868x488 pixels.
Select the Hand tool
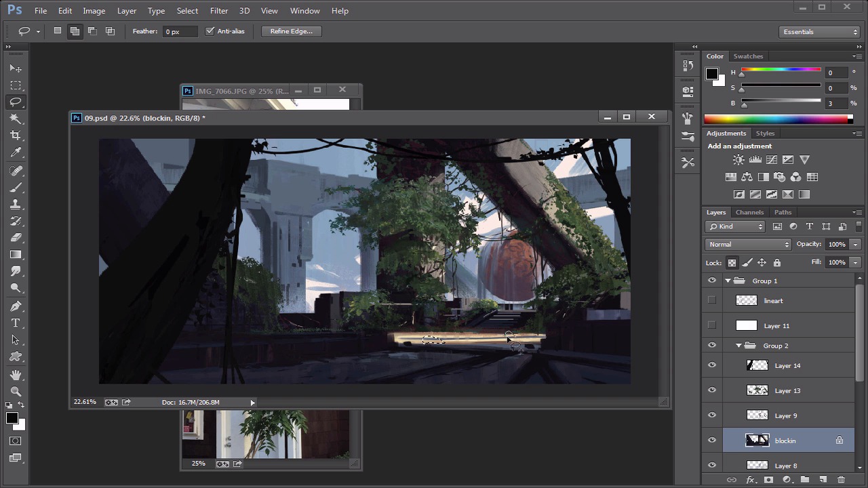click(x=16, y=375)
